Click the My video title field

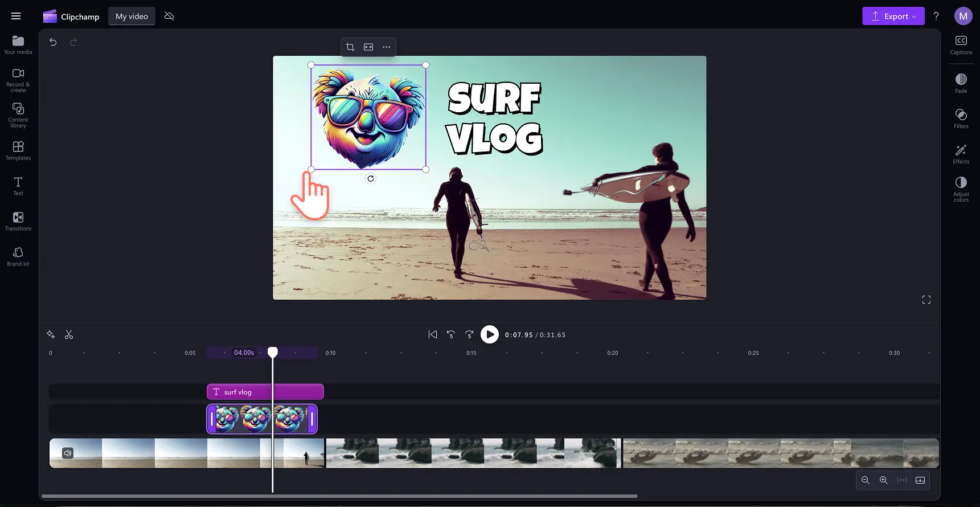point(132,16)
